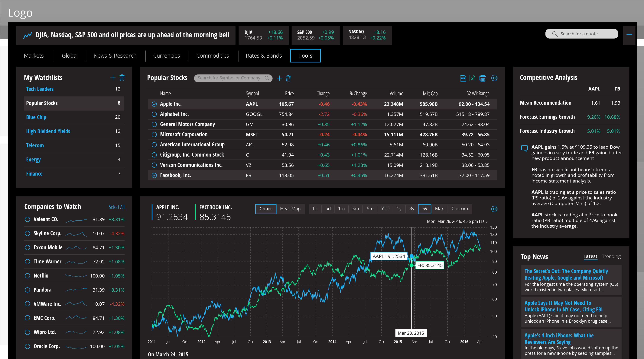Set chart range to 5y

pos(425,209)
